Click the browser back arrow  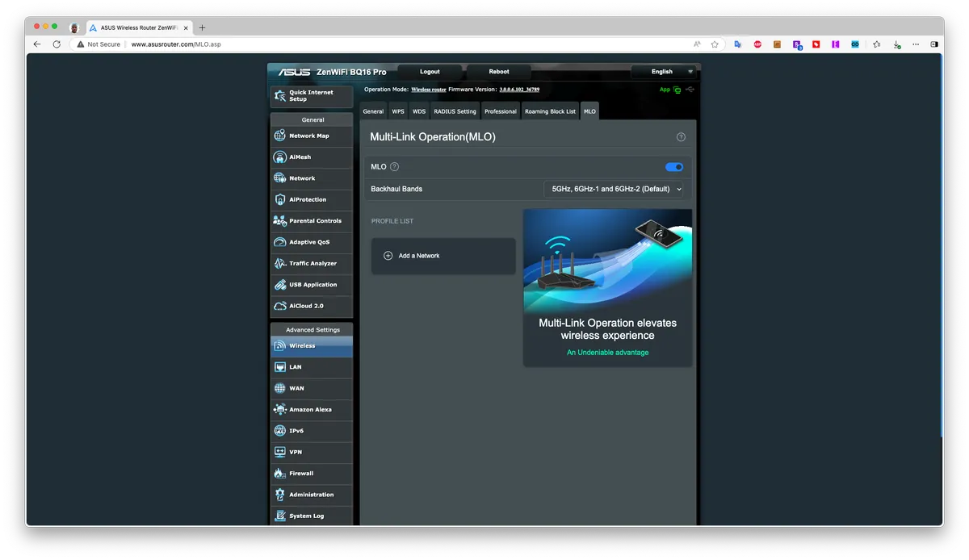point(37,44)
